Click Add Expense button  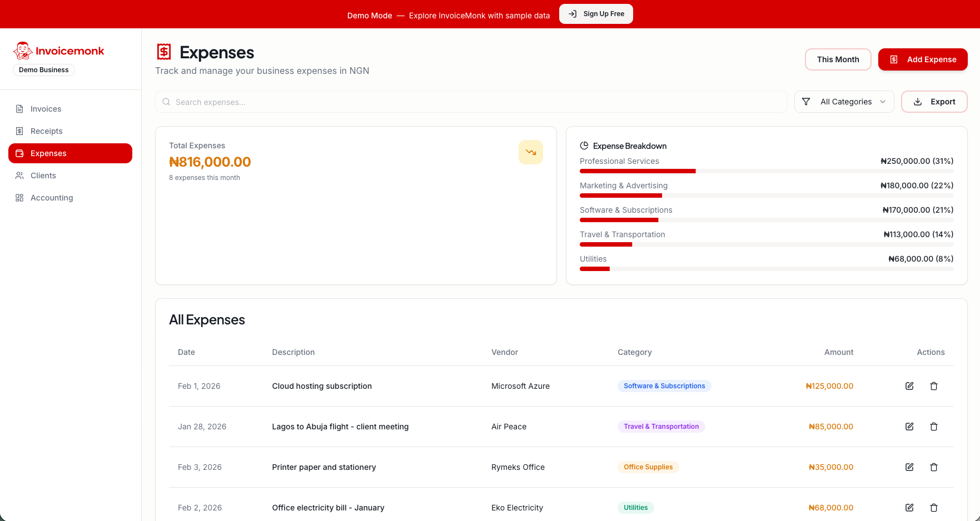(923, 59)
